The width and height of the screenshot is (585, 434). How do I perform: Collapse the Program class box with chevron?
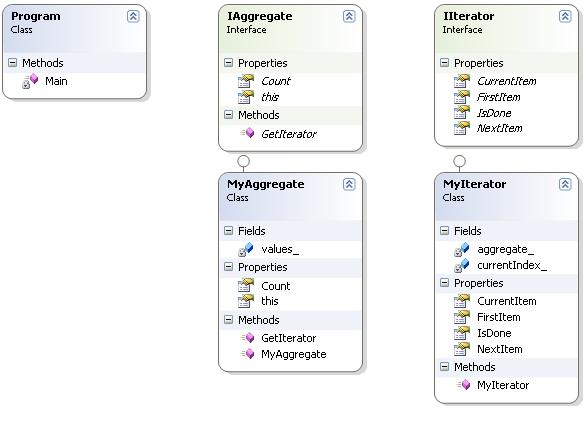[x=133, y=16]
